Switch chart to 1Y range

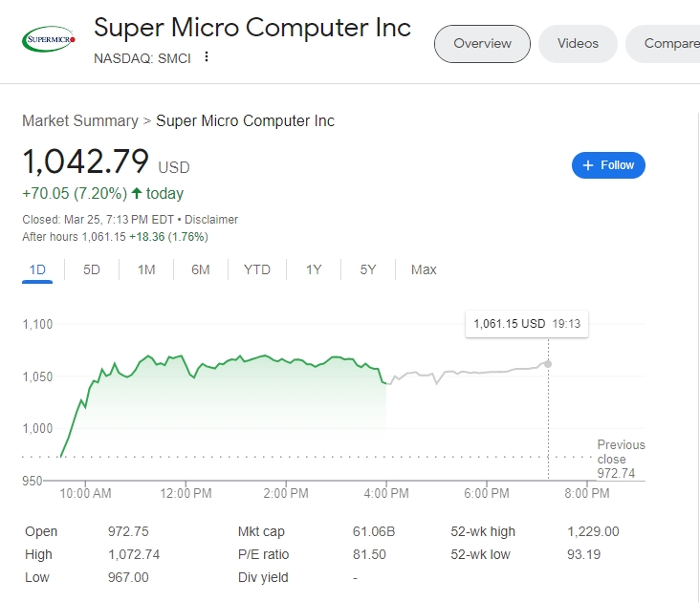(x=314, y=269)
